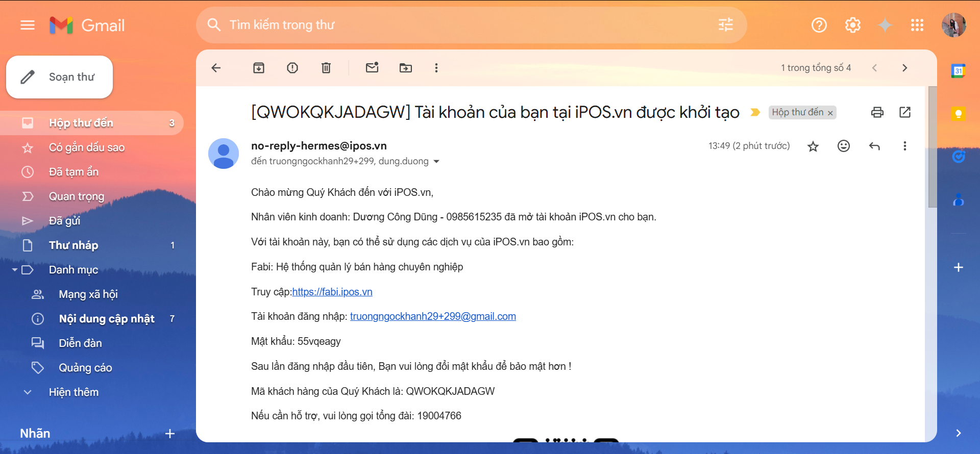This screenshot has height=454, width=980.
Task: Open the fabi.ipos.vn link
Action: click(332, 292)
